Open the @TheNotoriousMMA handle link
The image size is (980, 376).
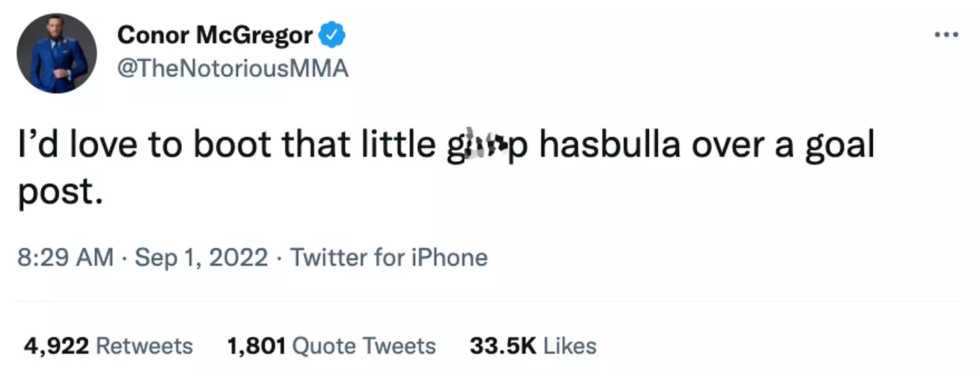click(x=233, y=69)
